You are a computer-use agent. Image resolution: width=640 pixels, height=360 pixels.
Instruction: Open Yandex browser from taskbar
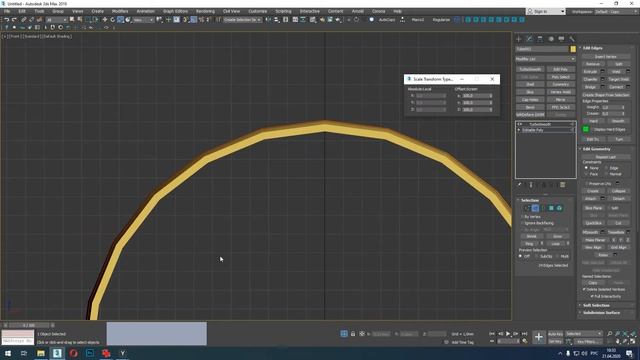(x=122, y=353)
